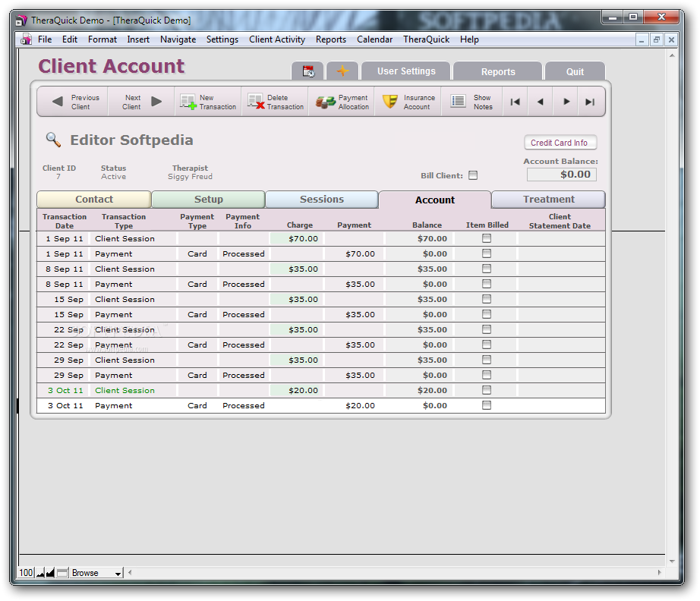
Task: Switch to the Sessions tab
Action: tap(322, 200)
